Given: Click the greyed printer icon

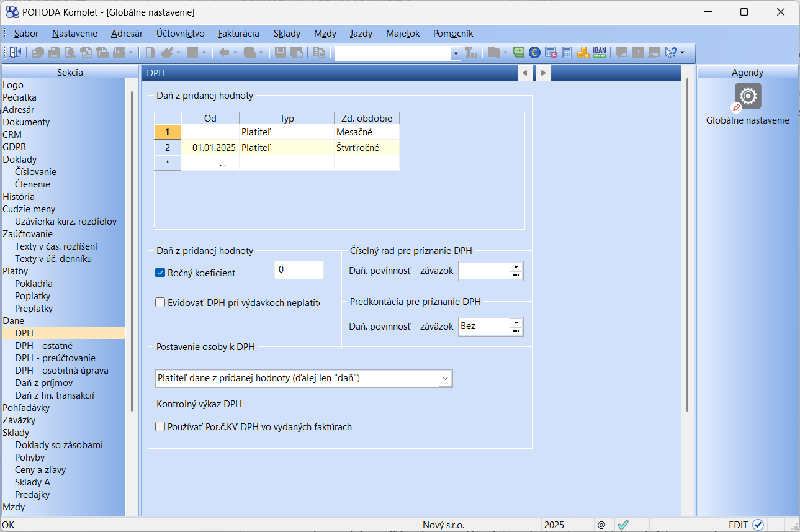Looking at the screenshot, I should pyautogui.click(x=54, y=53).
